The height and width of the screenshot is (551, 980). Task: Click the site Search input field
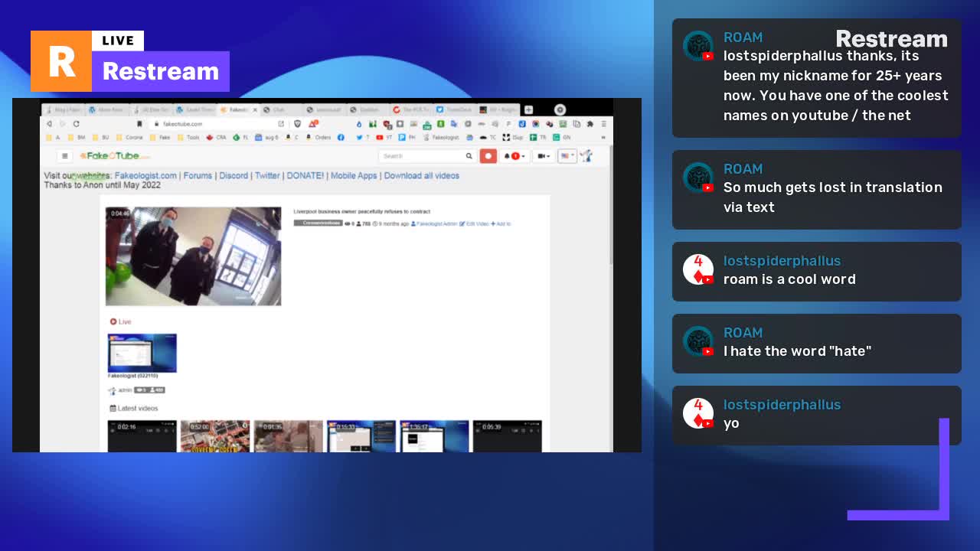[421, 156]
